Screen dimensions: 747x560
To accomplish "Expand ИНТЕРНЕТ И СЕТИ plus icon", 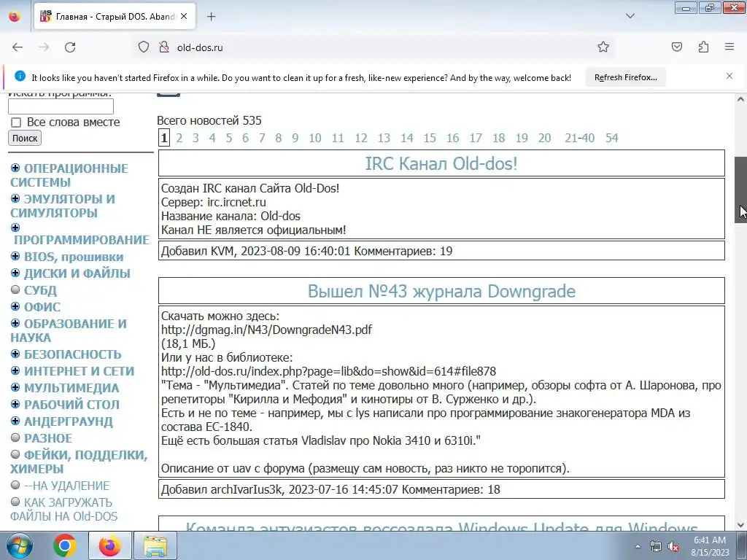I will 15,370.
